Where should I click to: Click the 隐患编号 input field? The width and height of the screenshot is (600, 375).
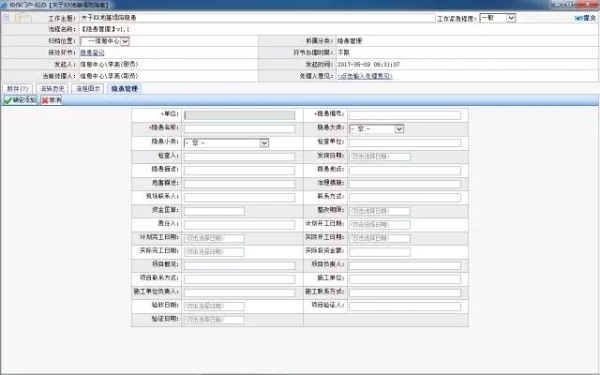pos(405,115)
